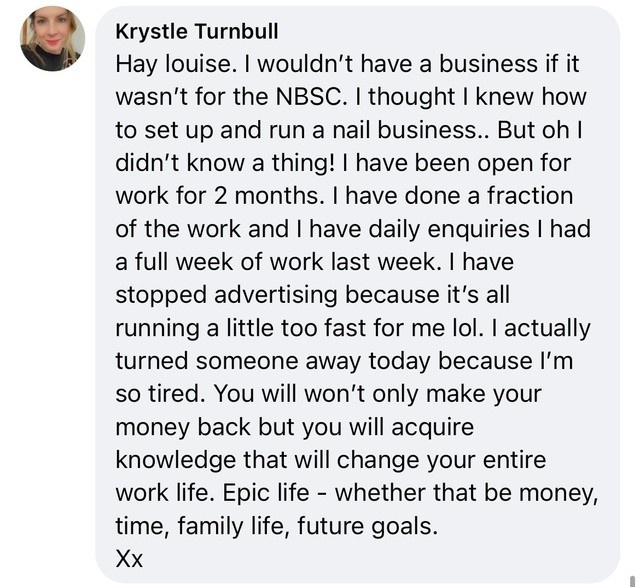Click the "Xx" sign-off text
The image size is (640, 587).
(x=129, y=559)
